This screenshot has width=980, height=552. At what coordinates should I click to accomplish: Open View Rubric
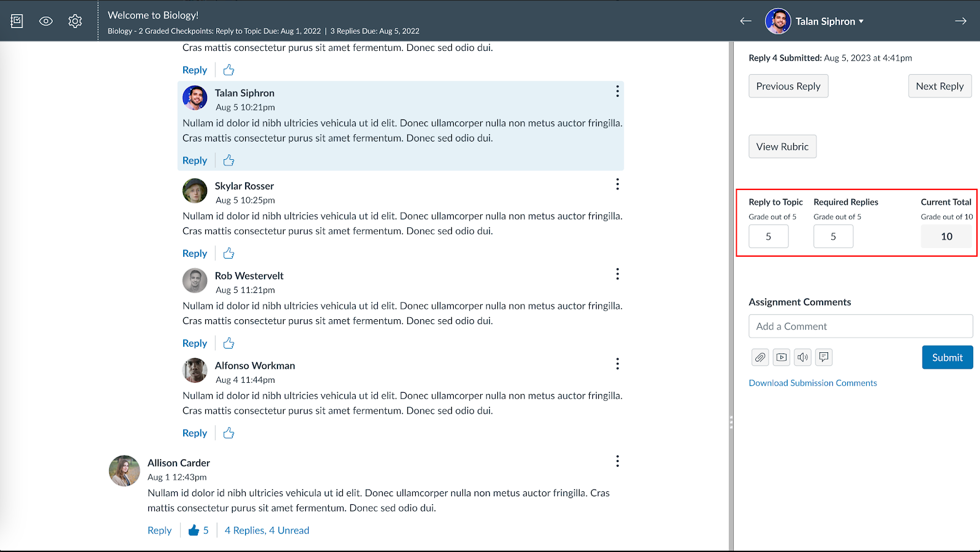coord(782,146)
